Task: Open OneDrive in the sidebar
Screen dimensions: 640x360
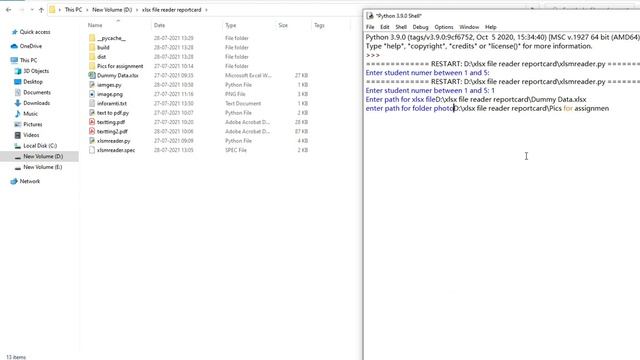Action: click(x=27, y=46)
